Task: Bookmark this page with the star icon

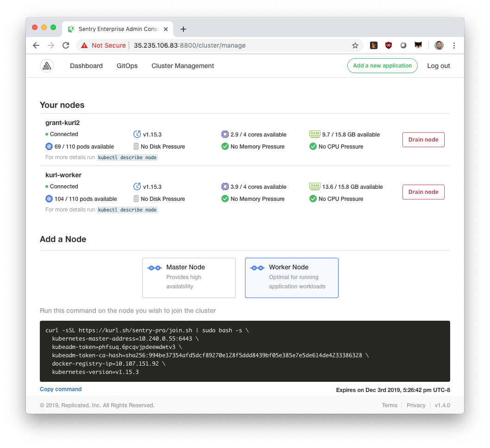Action: click(355, 45)
